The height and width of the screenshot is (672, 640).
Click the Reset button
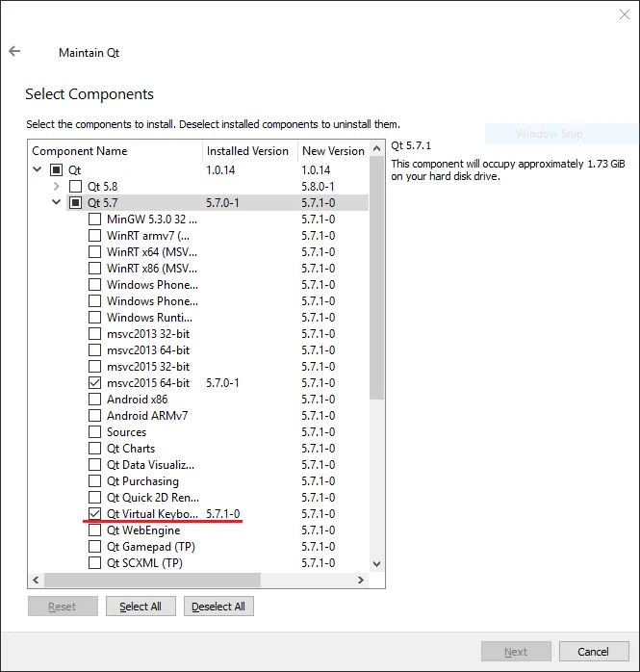(x=63, y=607)
